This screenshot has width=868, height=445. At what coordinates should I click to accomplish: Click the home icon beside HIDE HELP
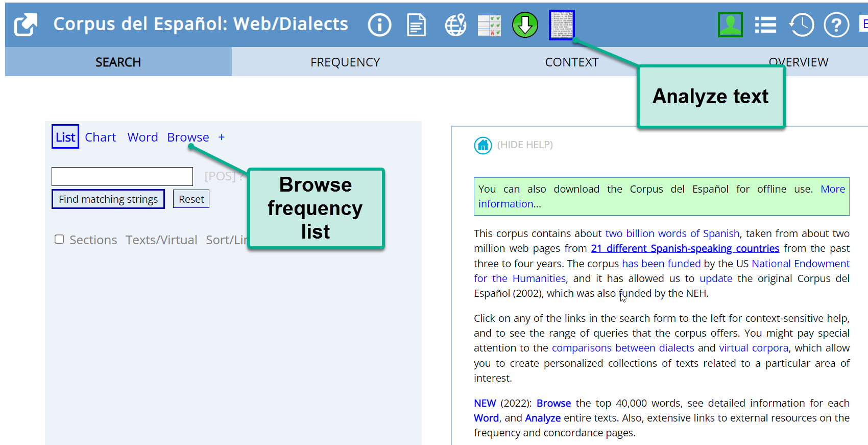[x=483, y=146]
